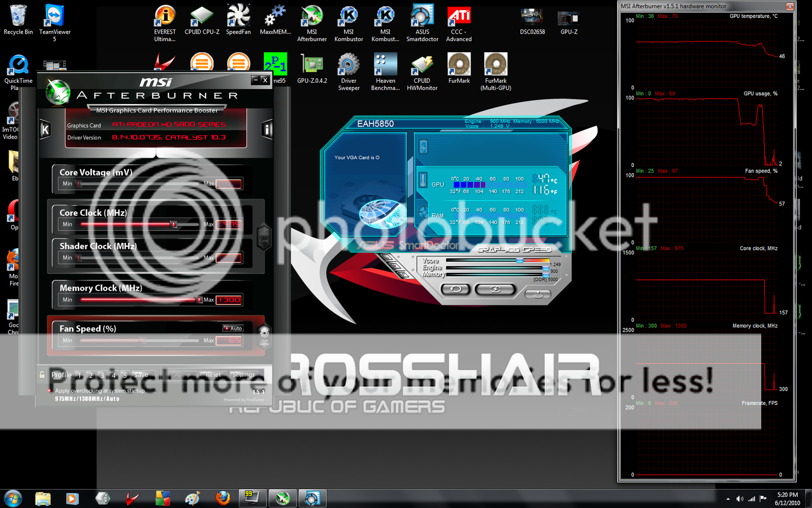Click SmartDoctor bottom-right round download button
Viewport: 812px width, 508px height.
tap(538, 294)
